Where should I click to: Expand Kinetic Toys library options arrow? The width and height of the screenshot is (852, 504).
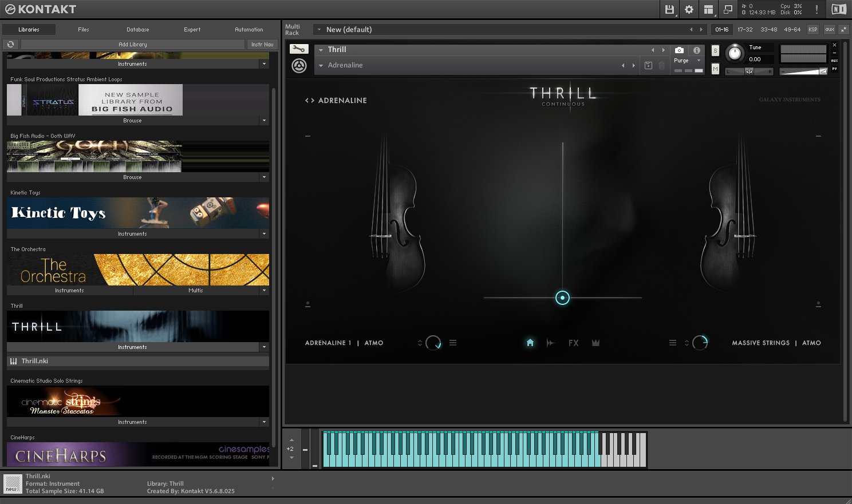pos(264,234)
